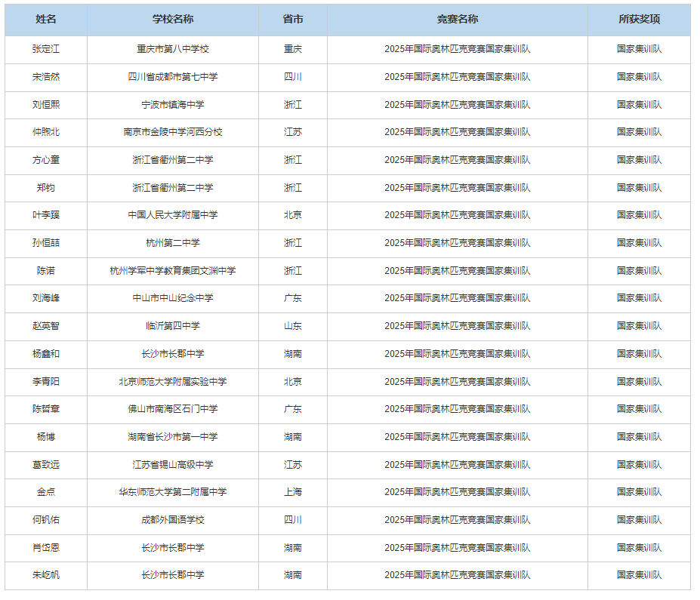The width and height of the screenshot is (700, 600).
Task: Click school cell 江苏省锡山高级中学
Action: coord(173,465)
